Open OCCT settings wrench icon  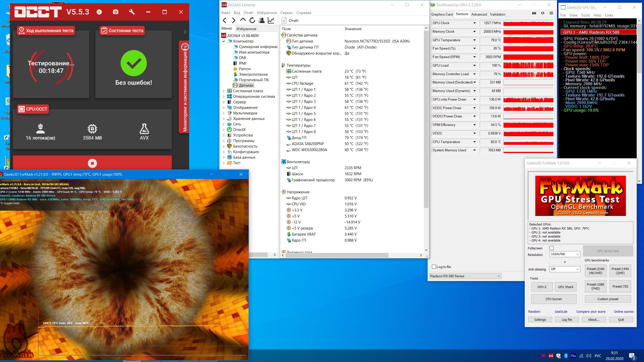point(132,12)
